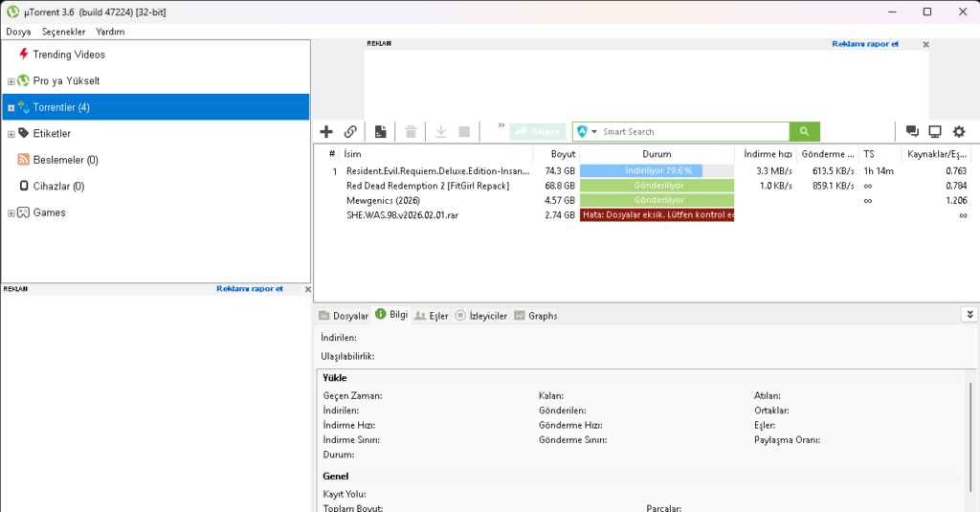Click the Create New Torrent file icon
This screenshot has width=980, height=512.
pos(380,131)
